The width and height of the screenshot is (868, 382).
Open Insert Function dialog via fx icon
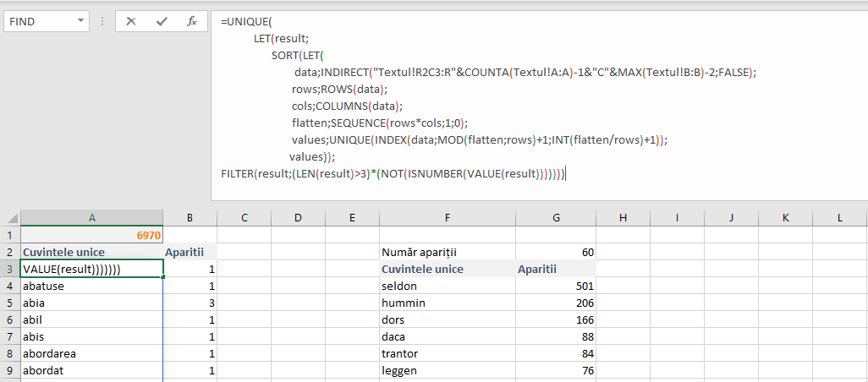tap(192, 22)
